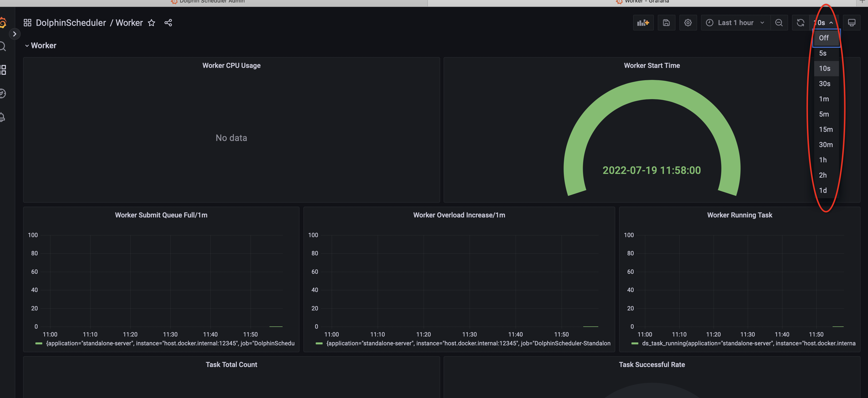The image size is (868, 398).
Task: Add a new panel using the add-panel icon
Action: [643, 23]
